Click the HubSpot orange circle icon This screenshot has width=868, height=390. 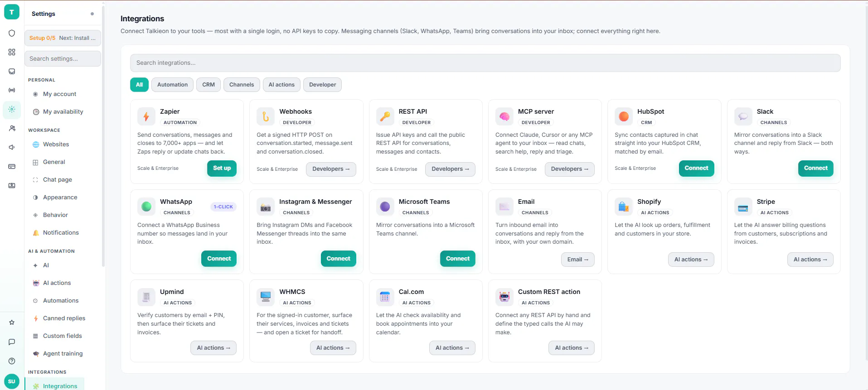point(624,116)
